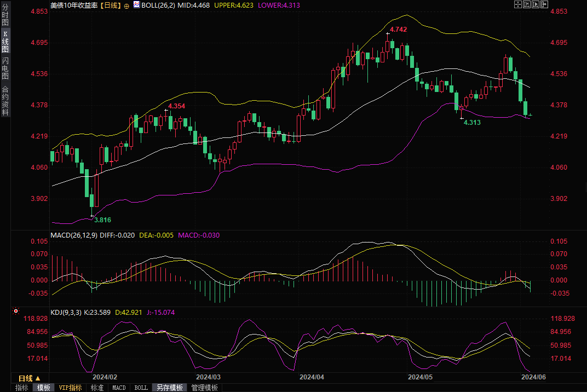Click the chart playback icon with play arrow

coord(536,4)
